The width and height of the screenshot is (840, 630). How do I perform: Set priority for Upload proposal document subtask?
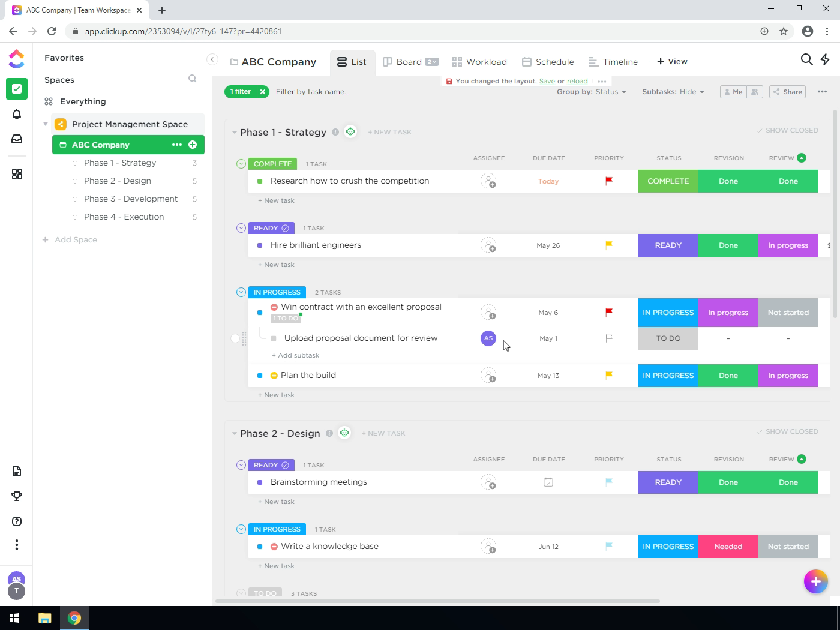click(x=609, y=338)
